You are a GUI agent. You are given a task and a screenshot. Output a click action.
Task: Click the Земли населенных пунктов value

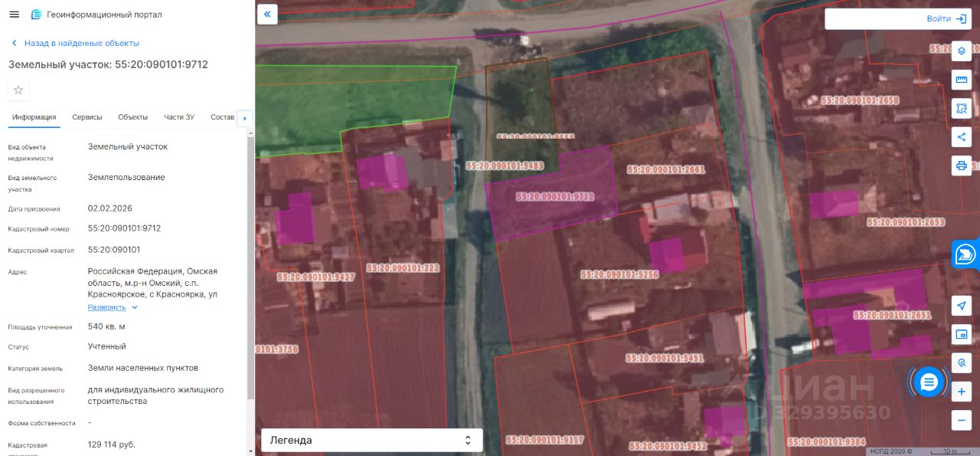pyautogui.click(x=143, y=368)
